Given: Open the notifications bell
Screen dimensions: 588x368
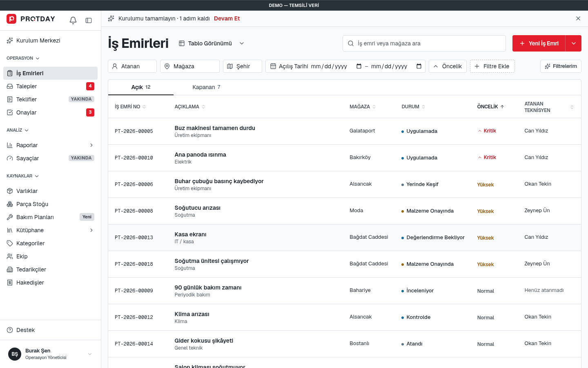Looking at the screenshot, I should 73,20.
